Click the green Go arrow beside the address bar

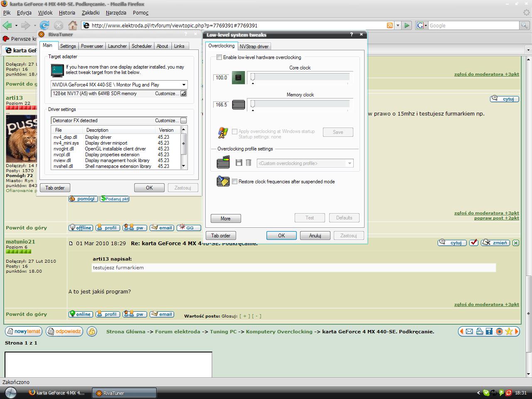[407, 25]
